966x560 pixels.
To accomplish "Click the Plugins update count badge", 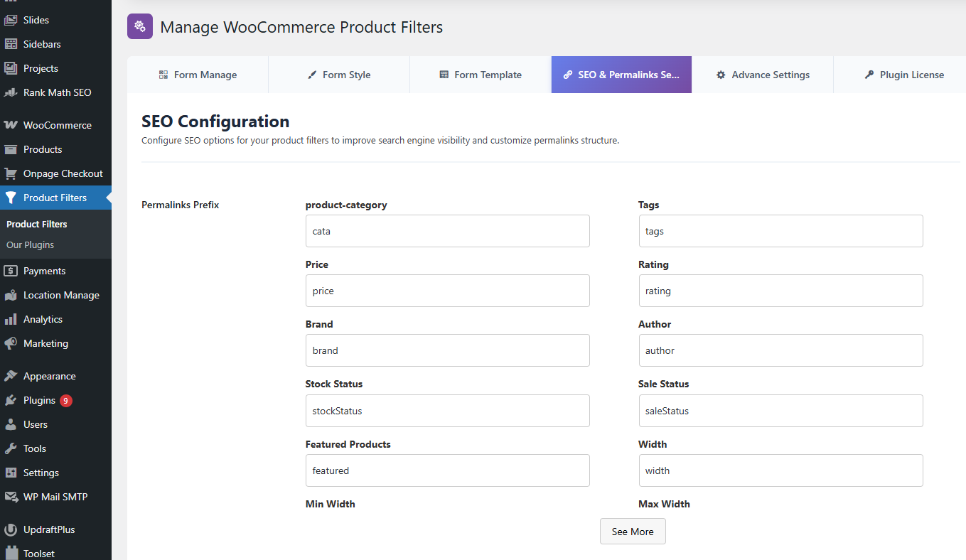I will click(x=66, y=400).
